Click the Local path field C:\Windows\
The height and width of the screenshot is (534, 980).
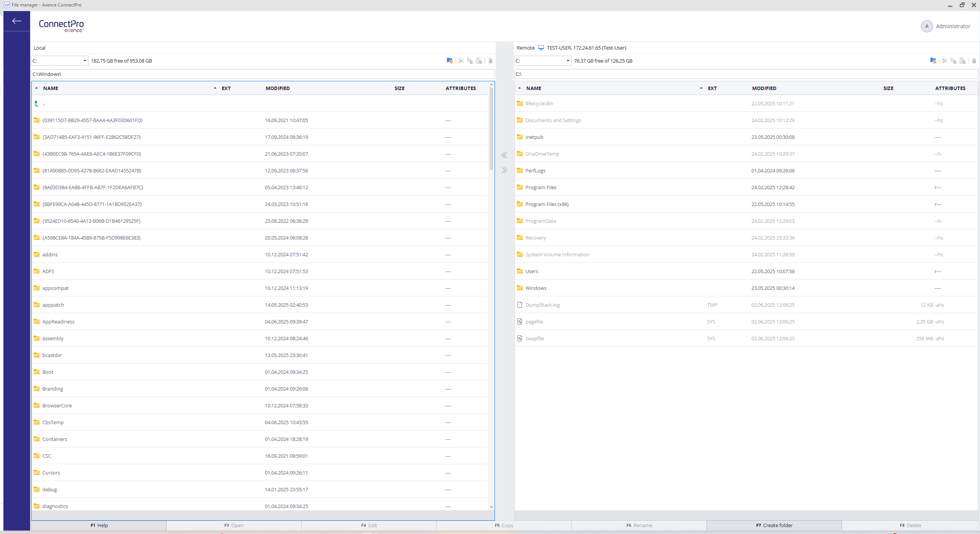263,74
